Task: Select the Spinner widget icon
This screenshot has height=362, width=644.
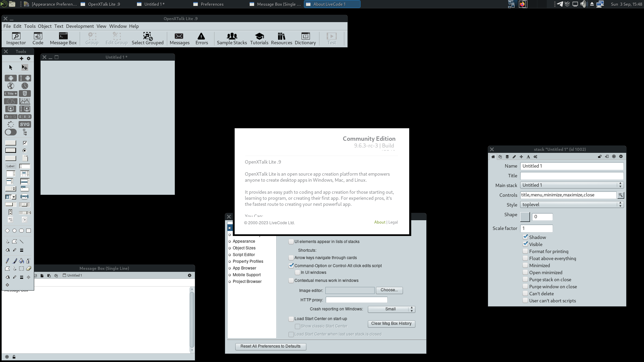Action: coord(11,124)
